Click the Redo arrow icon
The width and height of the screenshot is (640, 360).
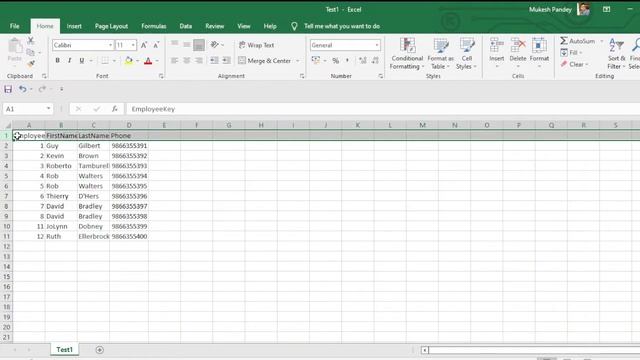tap(42, 89)
